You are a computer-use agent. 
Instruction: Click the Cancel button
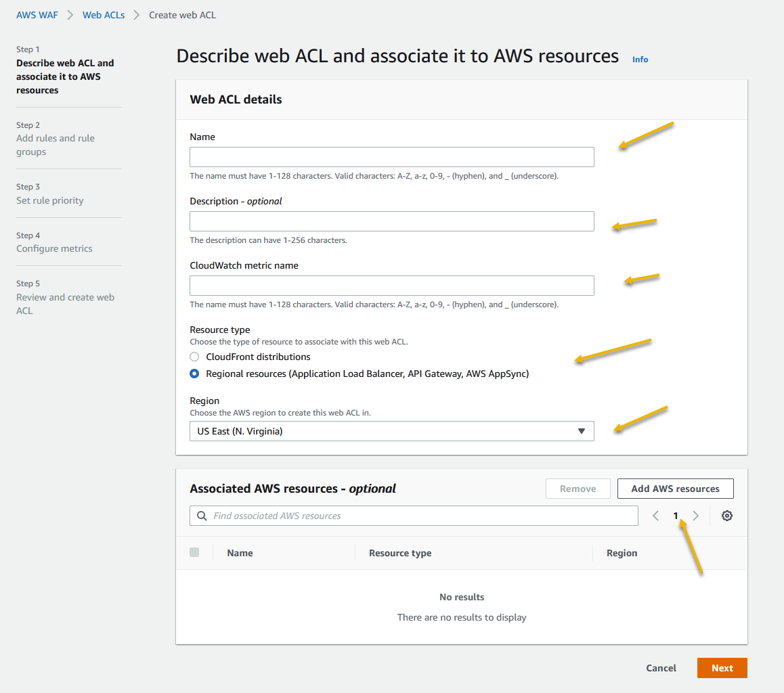(660, 667)
